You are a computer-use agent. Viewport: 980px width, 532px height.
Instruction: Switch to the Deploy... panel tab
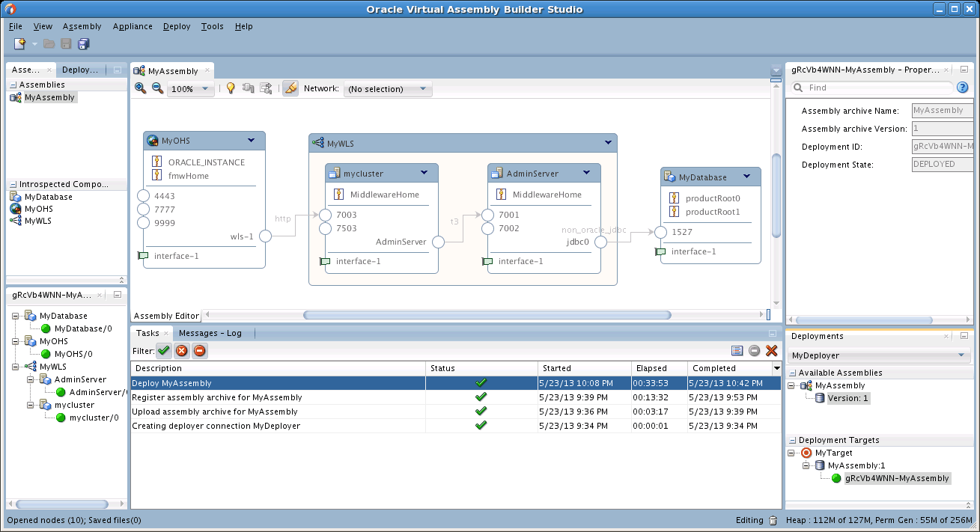tap(80, 70)
